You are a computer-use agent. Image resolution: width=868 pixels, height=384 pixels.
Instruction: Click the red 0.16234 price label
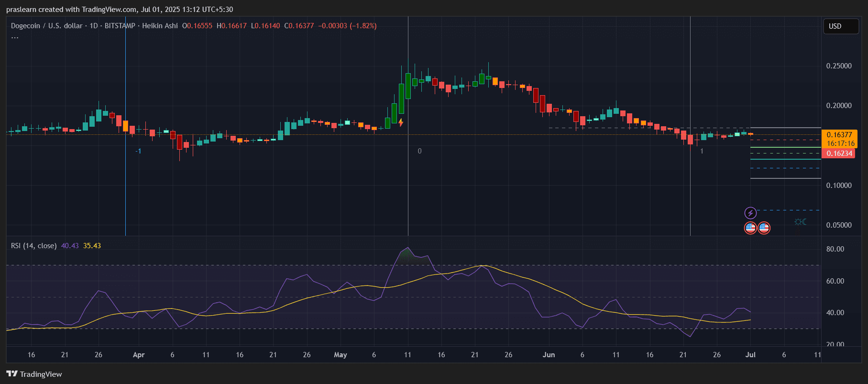839,154
